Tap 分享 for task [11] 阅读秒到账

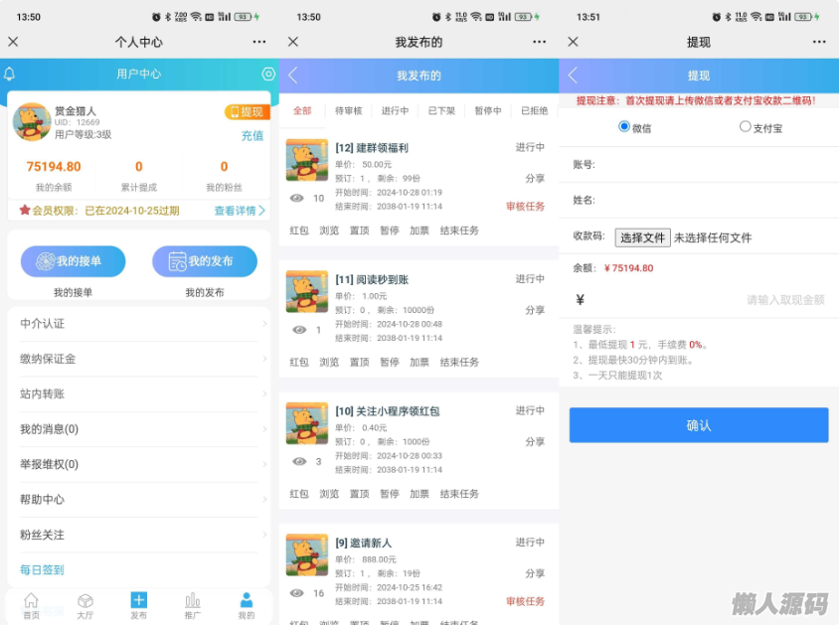[x=535, y=310]
